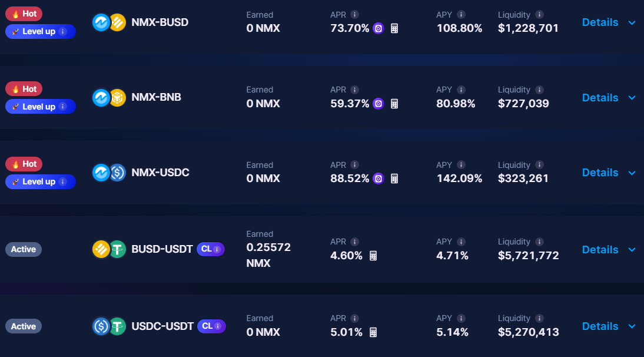The image size is (644, 357).
Task: Click the Active badge on the BUSD-USDT row
Action: click(x=24, y=249)
